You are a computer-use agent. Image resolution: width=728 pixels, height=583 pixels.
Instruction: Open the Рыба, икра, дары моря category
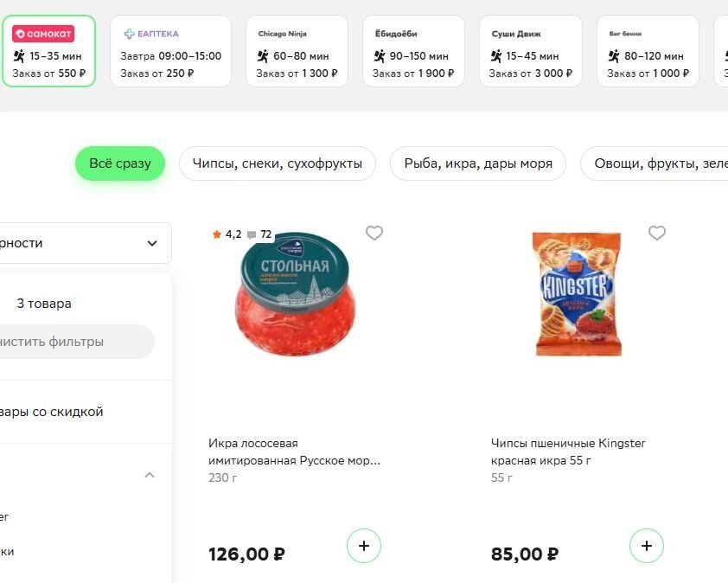pyautogui.click(x=478, y=163)
